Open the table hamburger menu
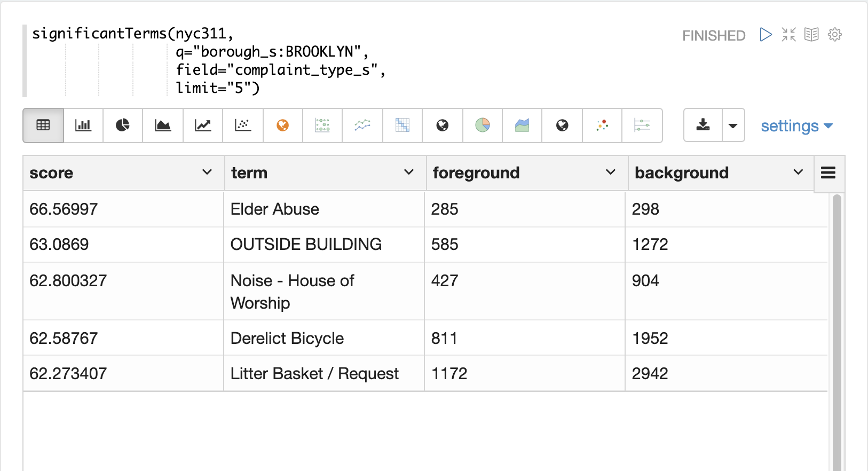The width and height of the screenshot is (868, 471). point(828,173)
